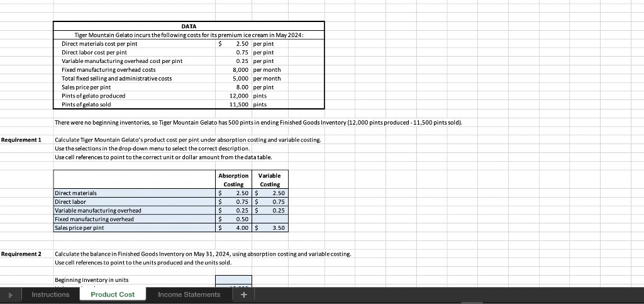The height and width of the screenshot is (304, 644).
Task: Select the 12,000 pints produced value
Action: point(234,96)
